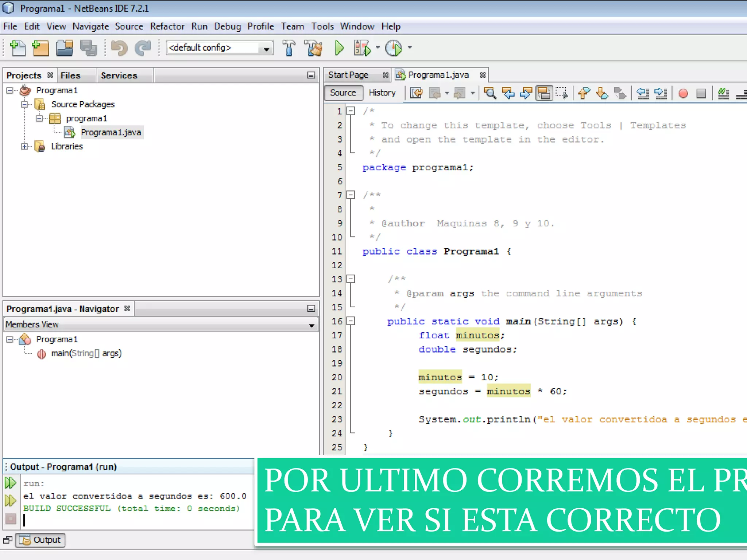Expand the Libraries tree node
This screenshot has width=747, height=560.
[24, 147]
